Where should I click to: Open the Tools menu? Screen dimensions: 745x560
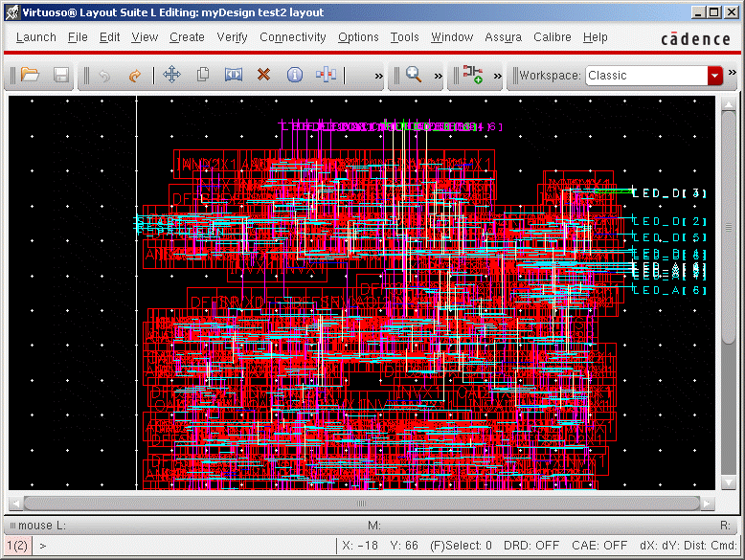click(404, 37)
